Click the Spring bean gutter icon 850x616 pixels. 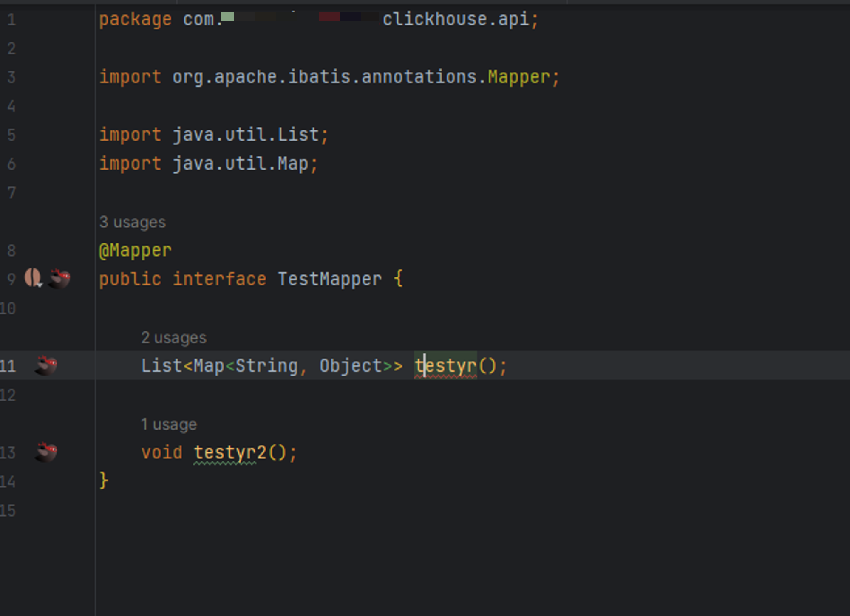pyautogui.click(x=33, y=278)
